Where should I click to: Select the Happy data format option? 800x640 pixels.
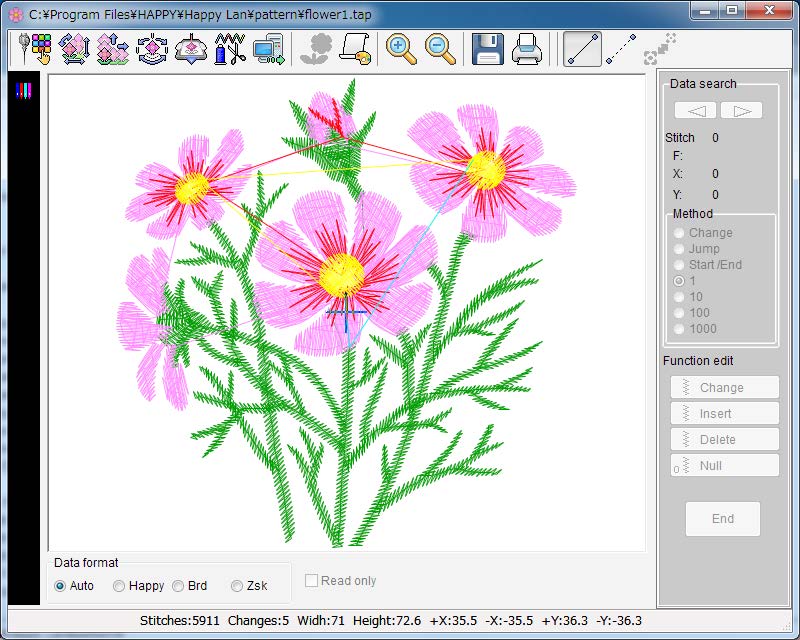(119, 586)
